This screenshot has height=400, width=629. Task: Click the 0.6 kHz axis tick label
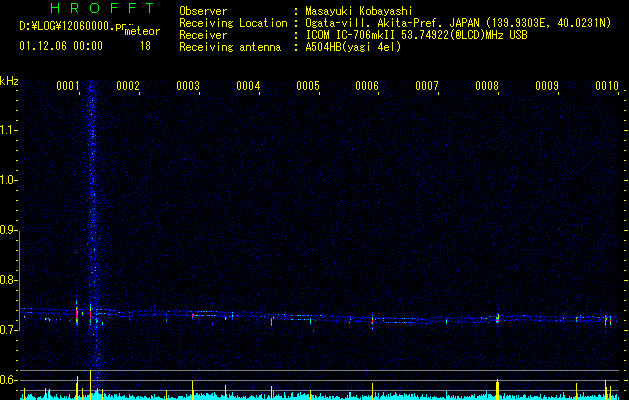(x=8, y=380)
